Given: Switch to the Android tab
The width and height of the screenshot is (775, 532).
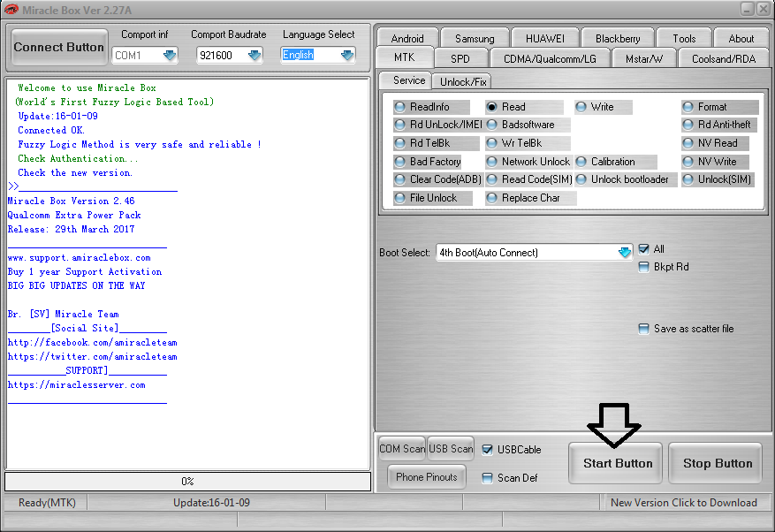Looking at the screenshot, I should [x=407, y=38].
